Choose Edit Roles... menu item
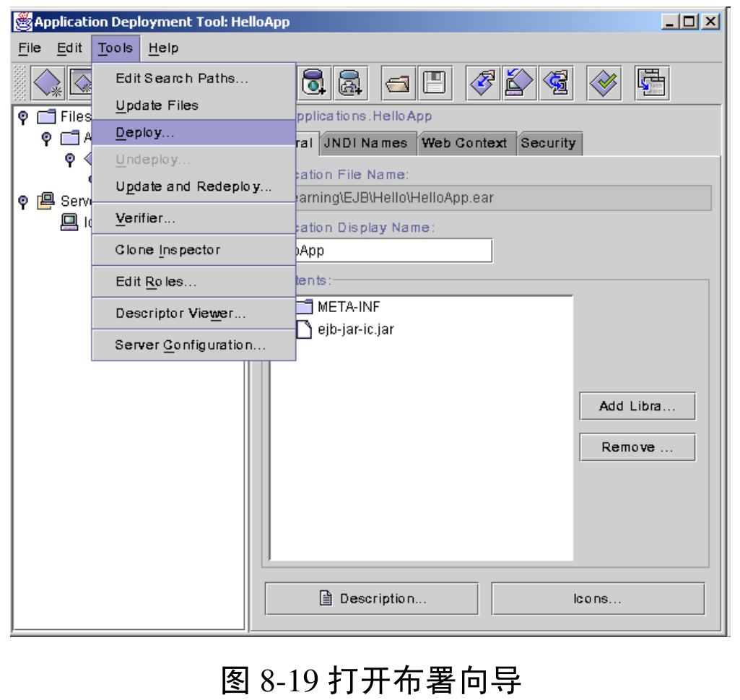The width and height of the screenshot is (740, 700). point(193,282)
